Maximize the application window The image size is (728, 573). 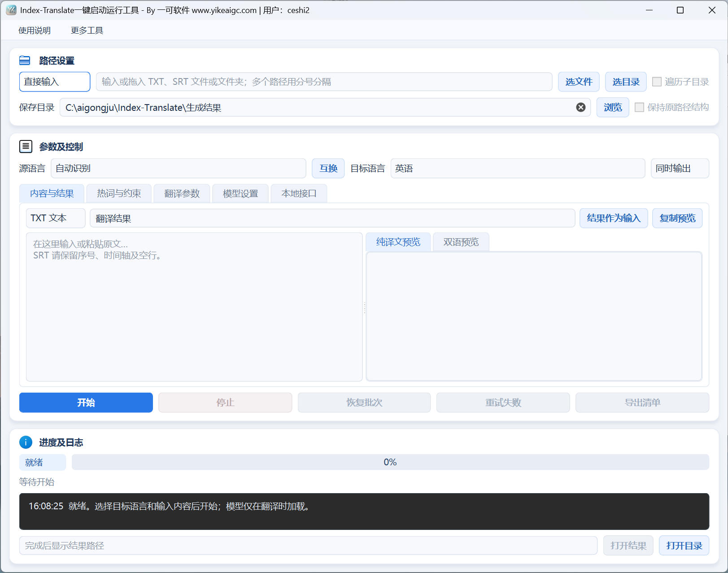[680, 10]
